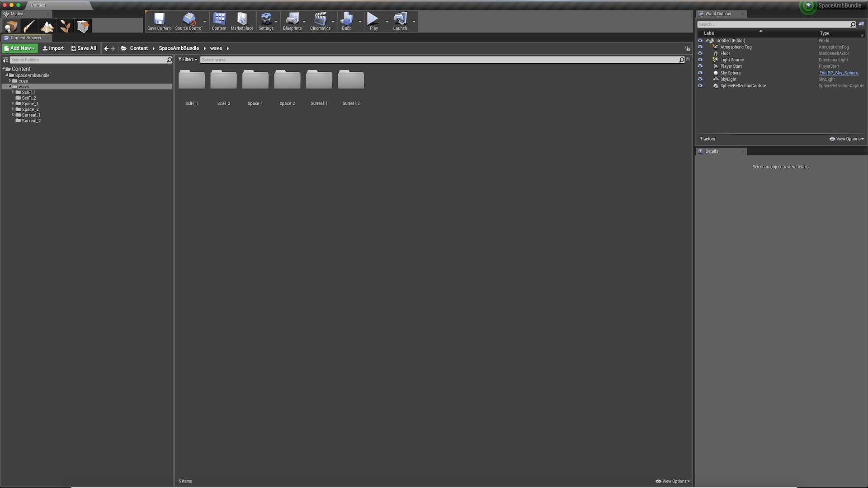
Task: Hide the Atmospheric Fog actor via eye icon
Action: coord(700,47)
